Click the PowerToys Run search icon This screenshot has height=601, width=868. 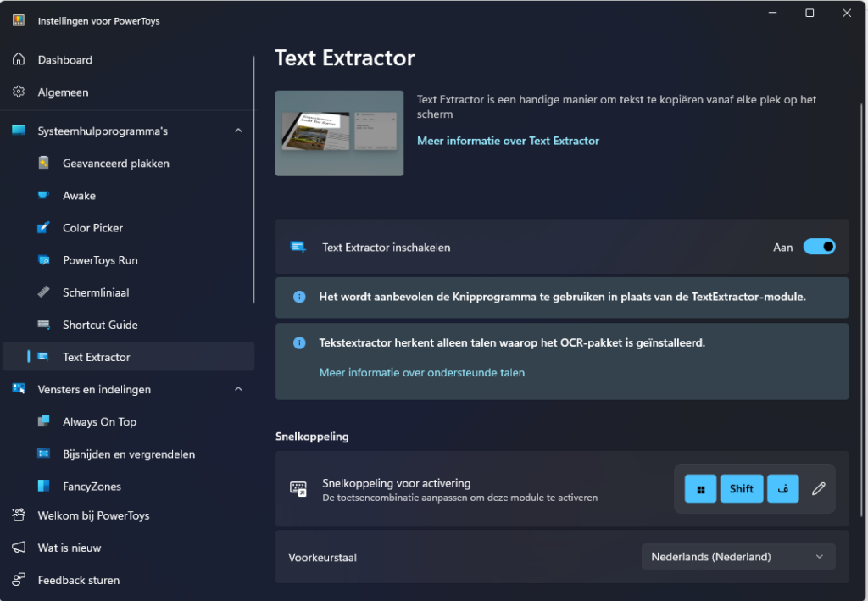pos(44,259)
